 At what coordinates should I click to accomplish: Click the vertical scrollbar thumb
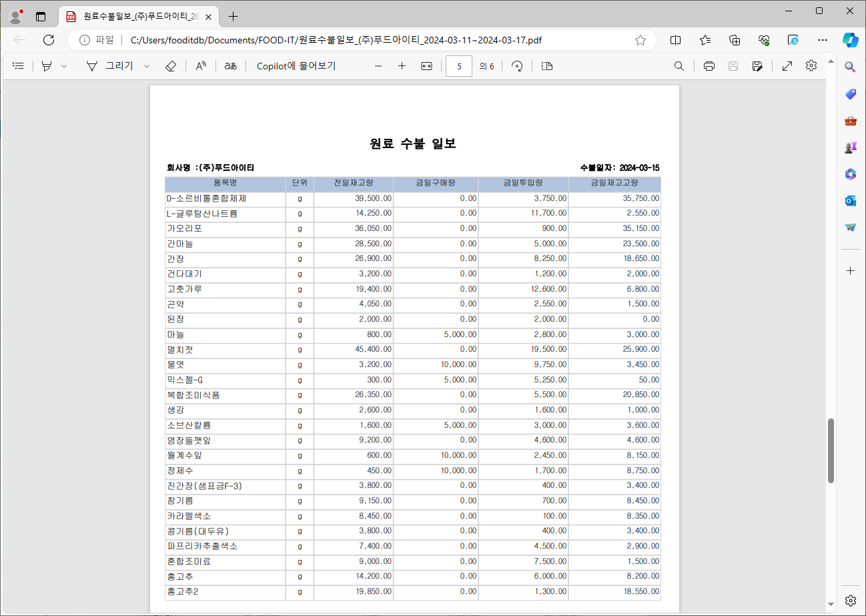tap(831, 450)
